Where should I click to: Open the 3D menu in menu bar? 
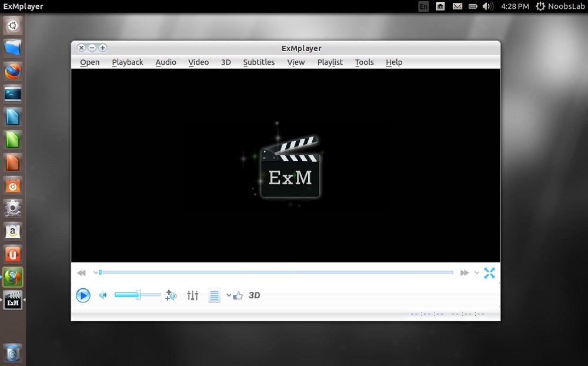click(x=226, y=62)
